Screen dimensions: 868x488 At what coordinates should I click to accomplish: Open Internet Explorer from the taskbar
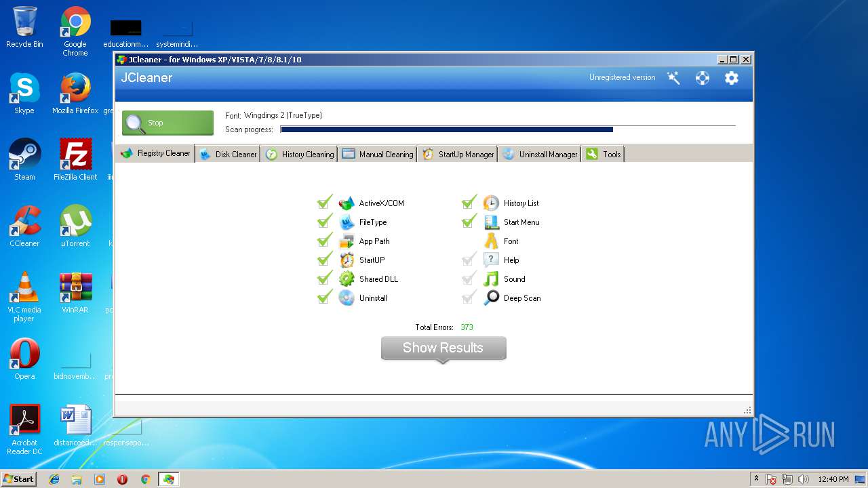(54, 479)
